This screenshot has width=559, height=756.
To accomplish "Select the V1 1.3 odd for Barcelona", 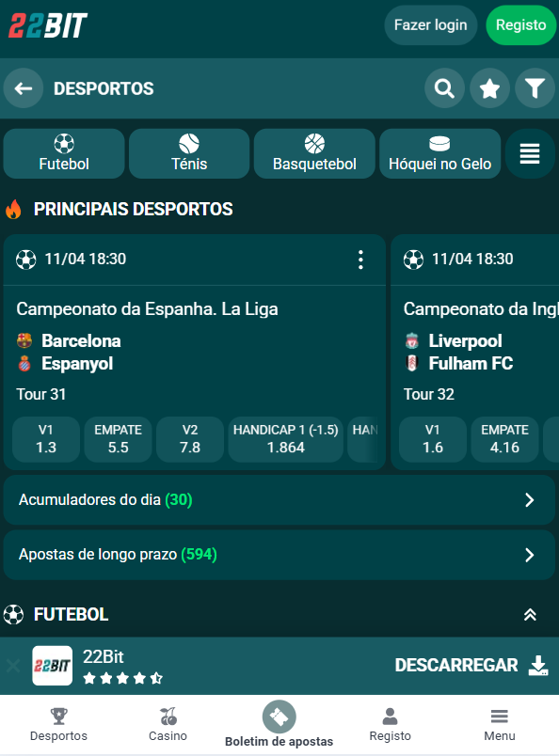I will coord(45,439).
